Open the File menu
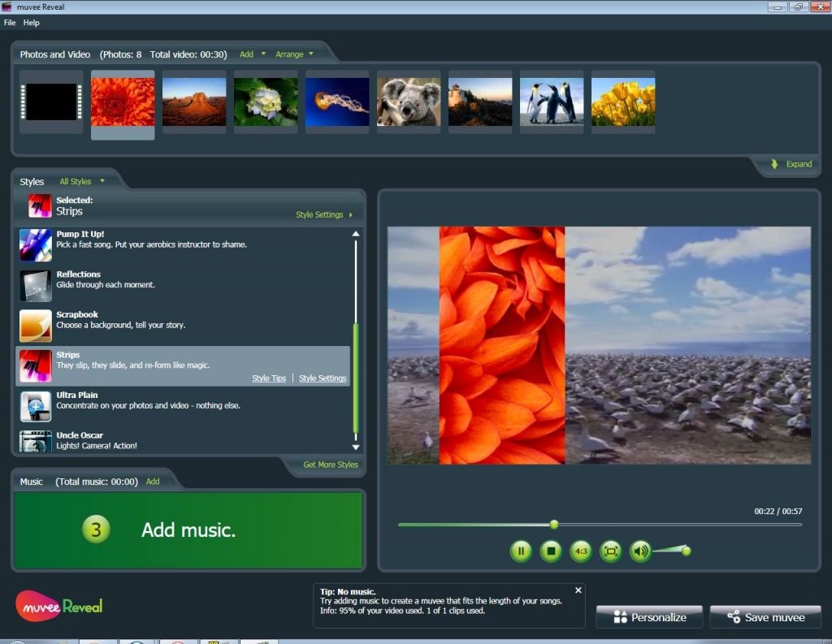The width and height of the screenshot is (832, 644). point(10,22)
